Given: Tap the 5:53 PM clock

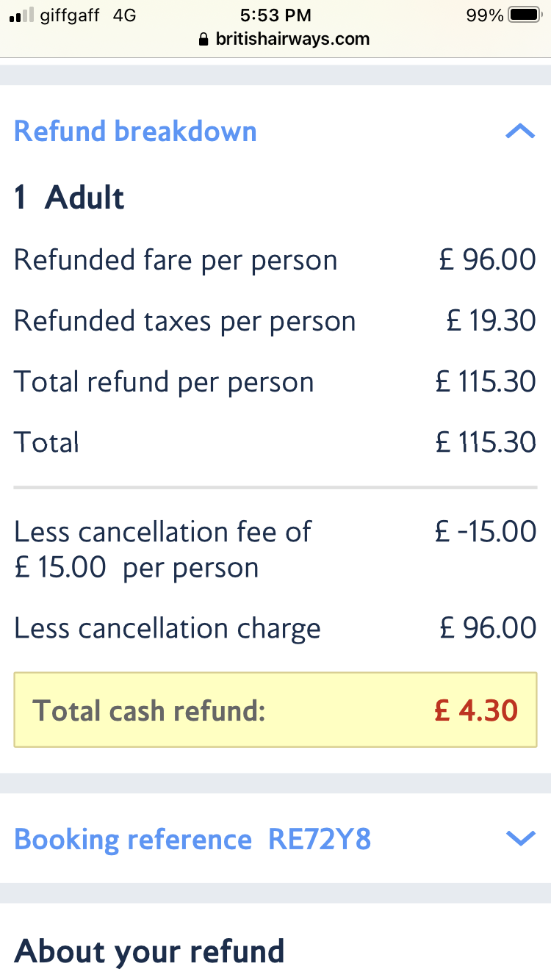Looking at the screenshot, I should (275, 15).
